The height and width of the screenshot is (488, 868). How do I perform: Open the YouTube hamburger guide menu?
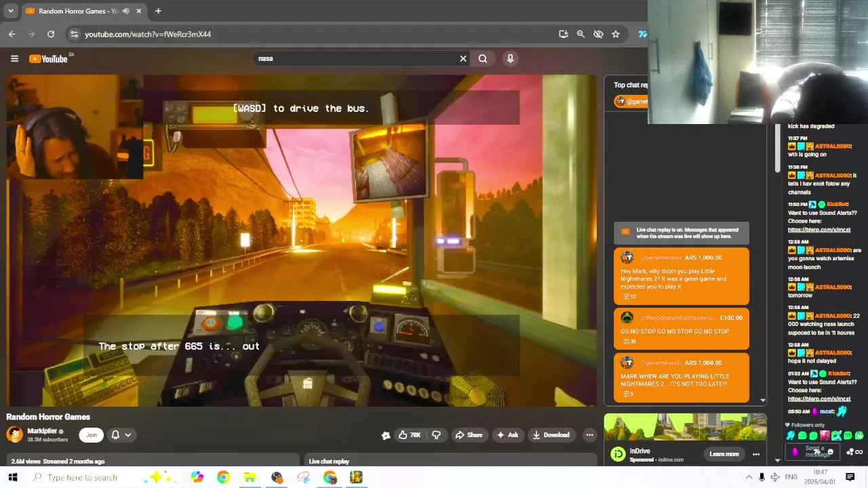point(14,58)
